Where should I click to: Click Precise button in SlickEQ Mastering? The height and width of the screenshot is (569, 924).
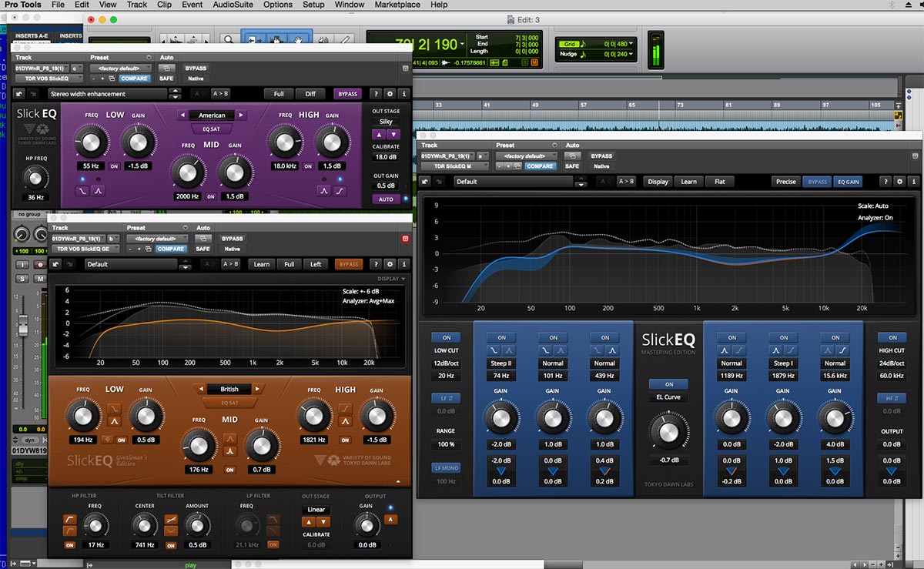(785, 182)
